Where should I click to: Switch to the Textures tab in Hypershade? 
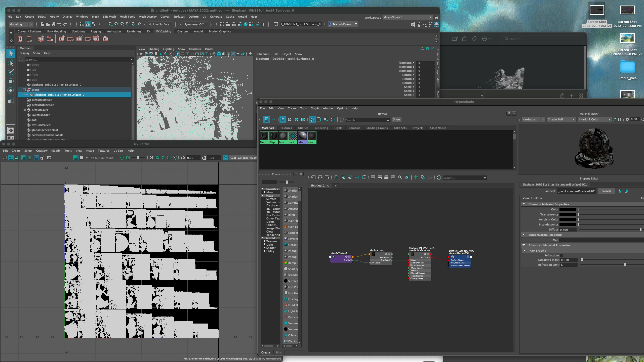click(286, 128)
